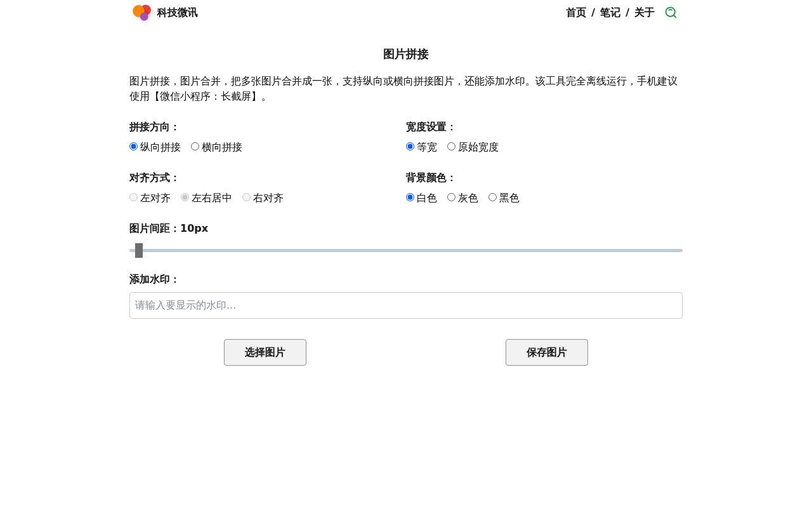Screen dimensions: 812x508
Task: Focus the 添加水印 text input field
Action: coord(406,305)
